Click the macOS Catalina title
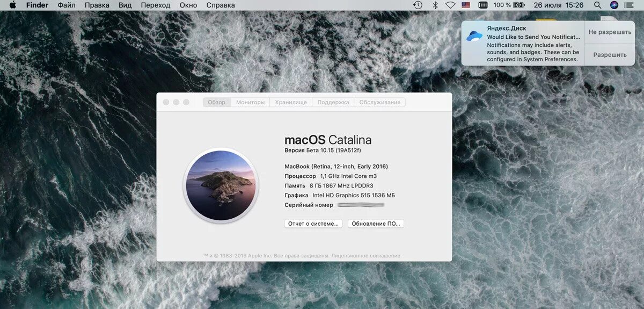 [x=328, y=140]
